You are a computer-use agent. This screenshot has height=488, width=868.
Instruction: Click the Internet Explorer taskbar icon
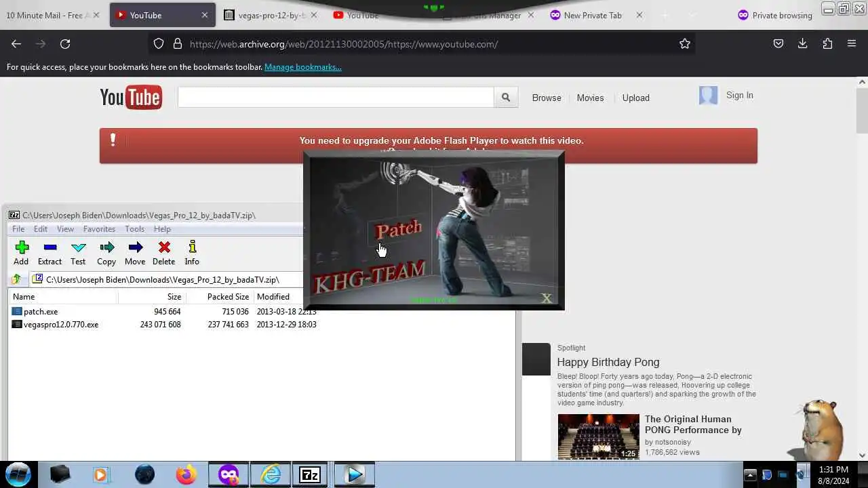pos(271,474)
